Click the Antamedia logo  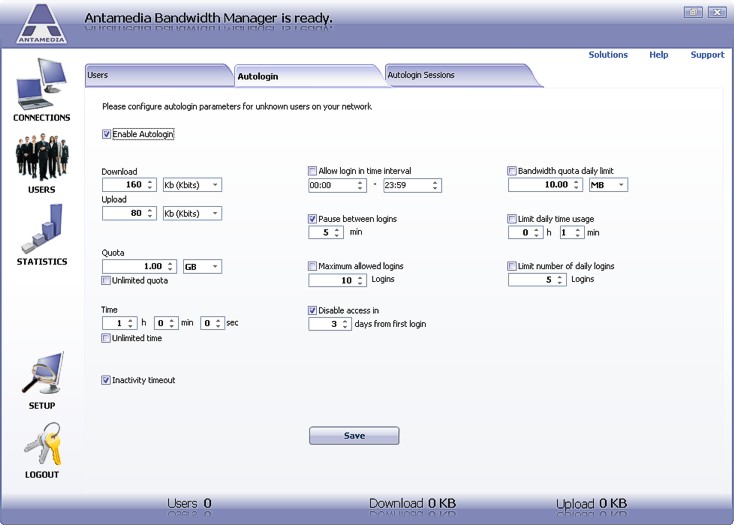coord(41,24)
